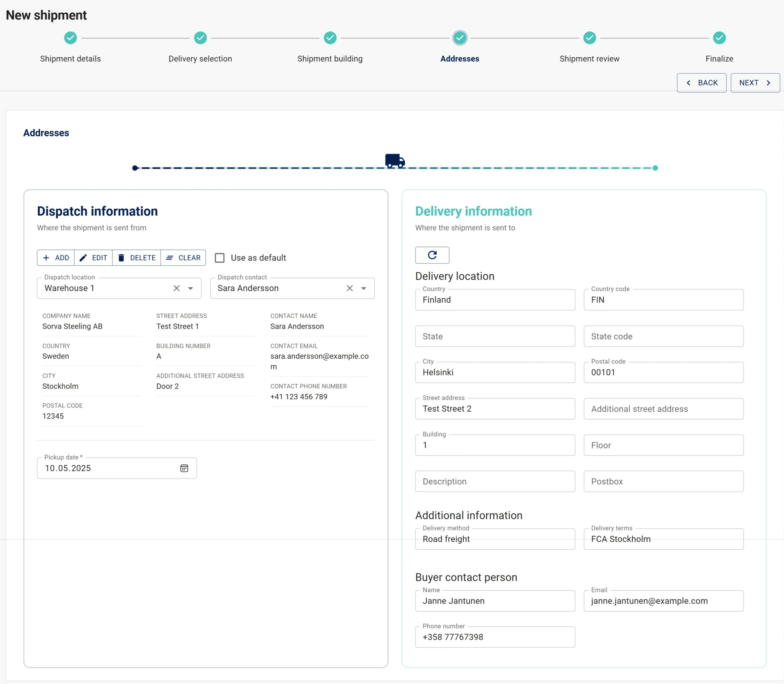Click the refresh delivery information icon
This screenshot has width=784, height=684.
click(432, 255)
